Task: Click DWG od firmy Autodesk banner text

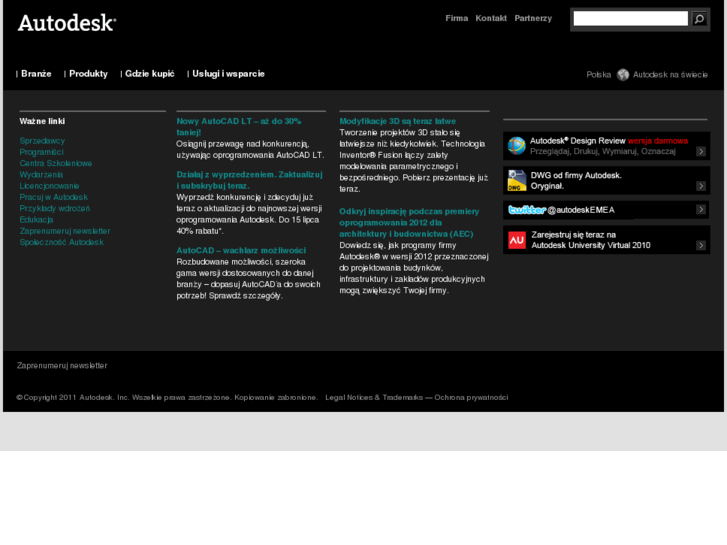Action: (x=576, y=180)
